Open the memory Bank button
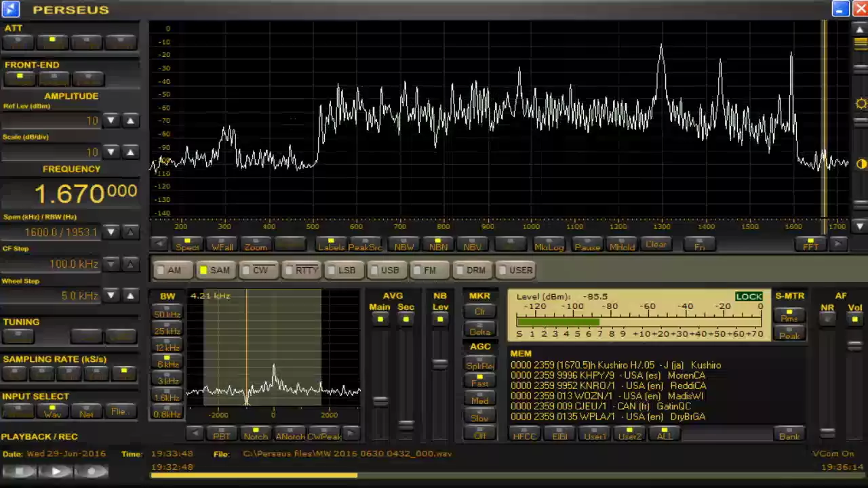This screenshot has height=488, width=868. click(x=789, y=435)
